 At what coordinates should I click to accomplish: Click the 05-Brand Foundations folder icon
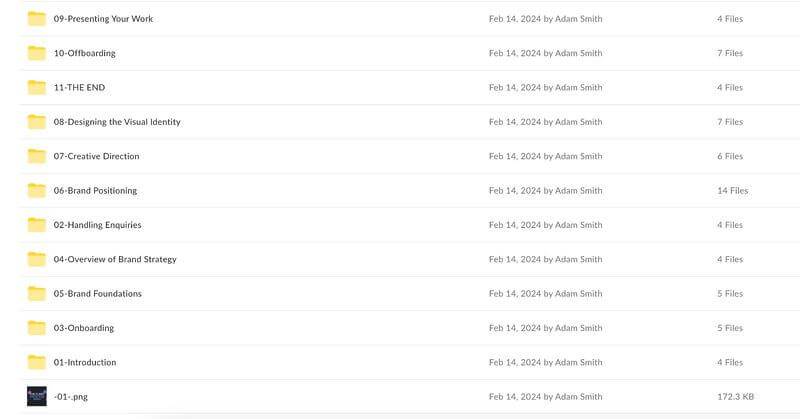[36, 293]
